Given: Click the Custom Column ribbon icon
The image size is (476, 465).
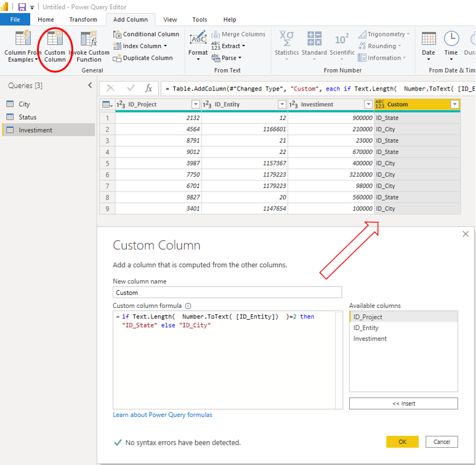Looking at the screenshot, I should (55, 38).
